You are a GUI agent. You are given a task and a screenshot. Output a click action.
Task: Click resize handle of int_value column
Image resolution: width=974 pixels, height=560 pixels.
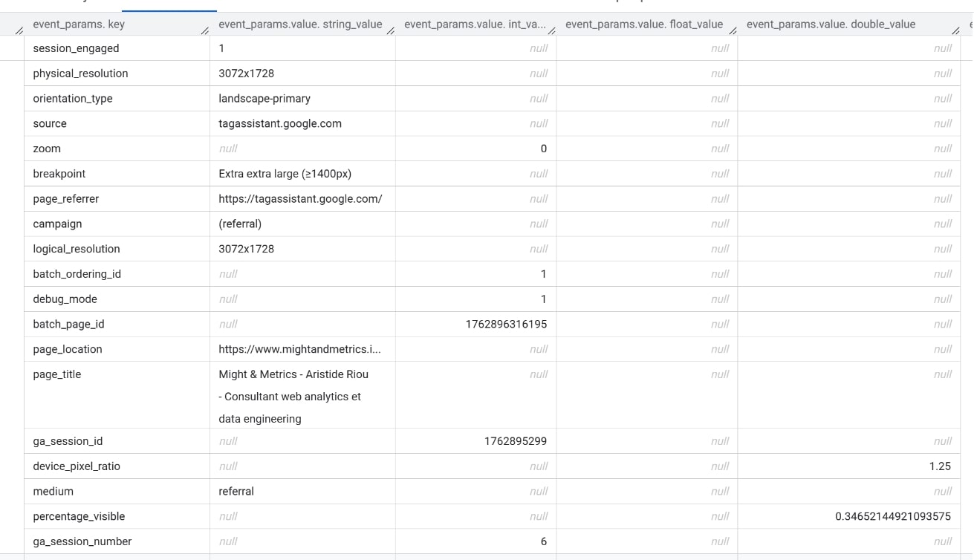tap(552, 31)
